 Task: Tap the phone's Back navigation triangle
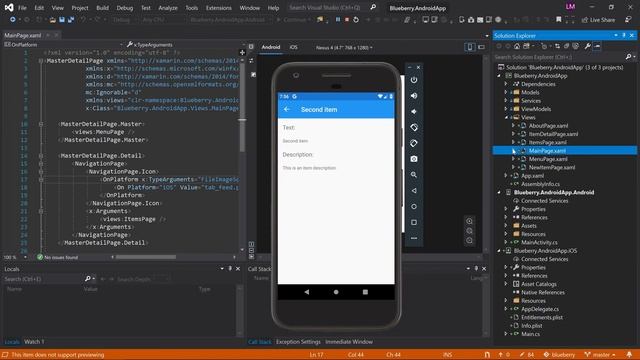[307, 292]
